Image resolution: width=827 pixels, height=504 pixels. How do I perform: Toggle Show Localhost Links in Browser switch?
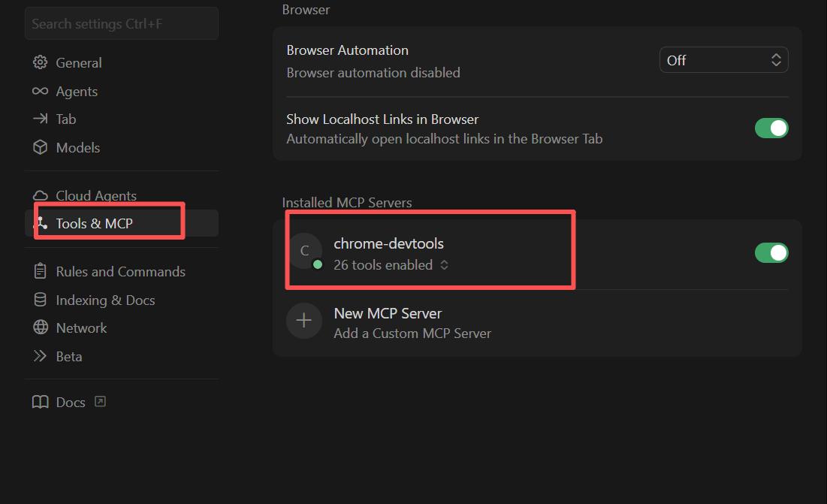click(x=771, y=128)
